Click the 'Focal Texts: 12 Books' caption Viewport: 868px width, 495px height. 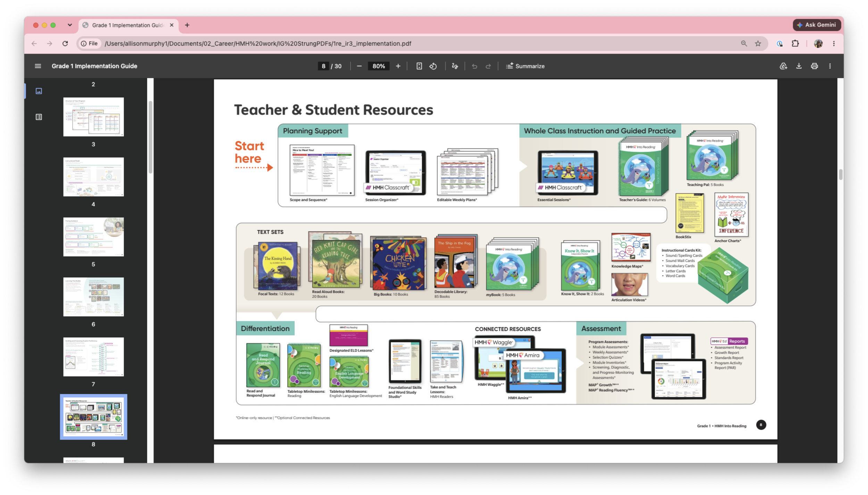276,294
